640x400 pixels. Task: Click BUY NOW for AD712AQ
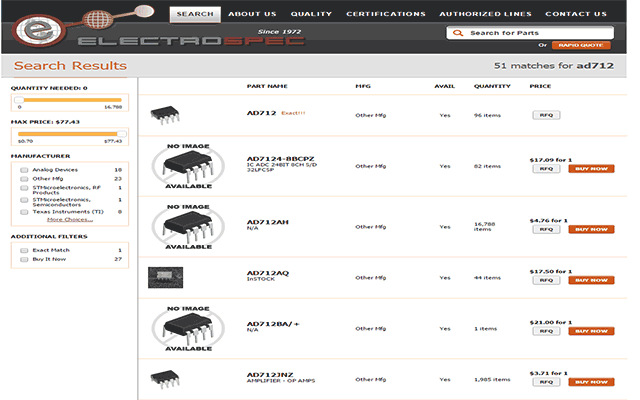pos(591,280)
